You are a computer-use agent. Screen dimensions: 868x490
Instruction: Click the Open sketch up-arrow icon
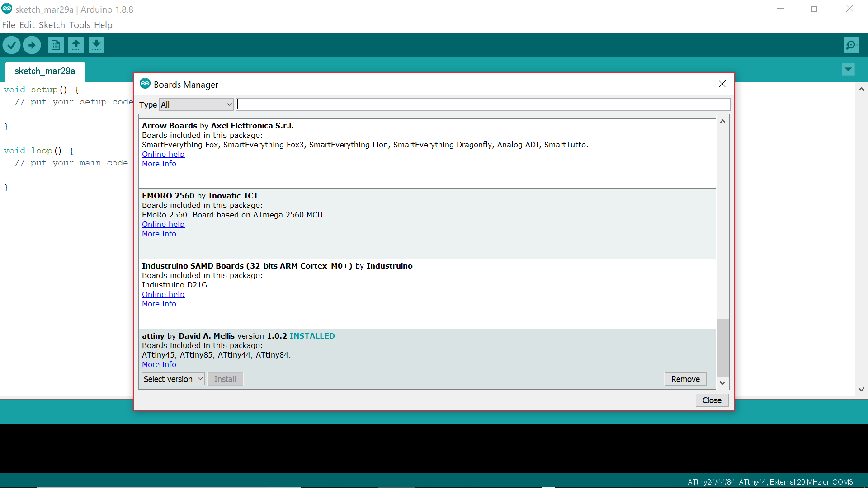[x=76, y=45]
